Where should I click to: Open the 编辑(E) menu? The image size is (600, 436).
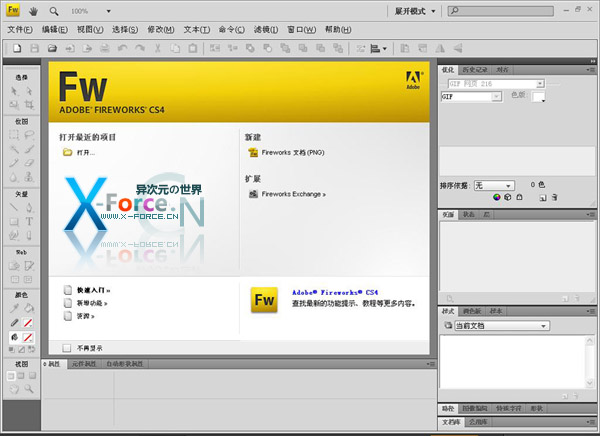pyautogui.click(x=55, y=29)
